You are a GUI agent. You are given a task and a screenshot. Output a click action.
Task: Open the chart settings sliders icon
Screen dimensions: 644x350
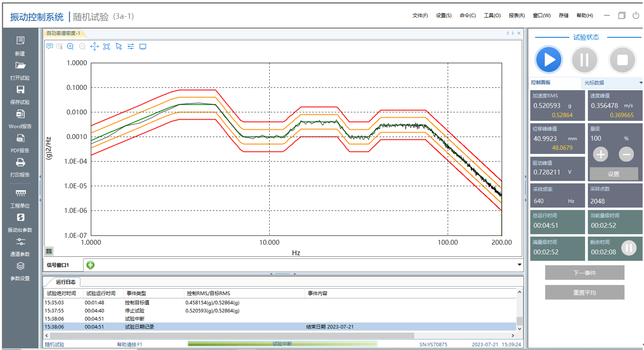click(131, 46)
